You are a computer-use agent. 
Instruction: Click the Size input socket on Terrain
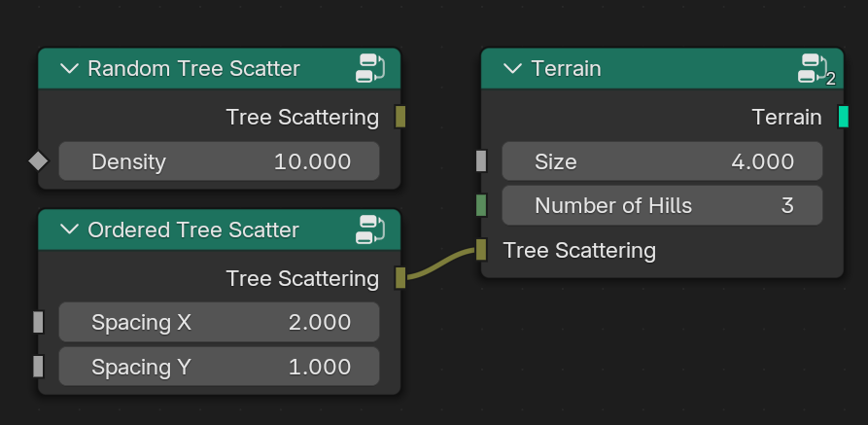click(x=480, y=161)
